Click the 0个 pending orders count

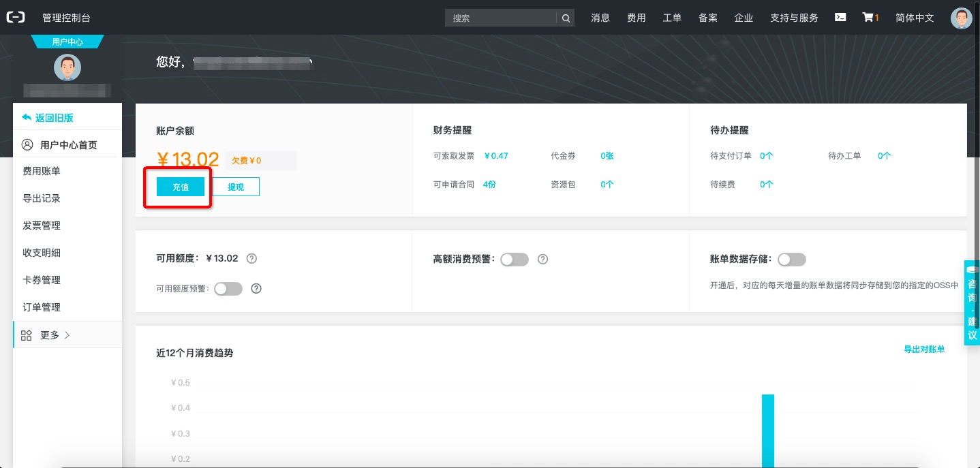[x=767, y=156]
